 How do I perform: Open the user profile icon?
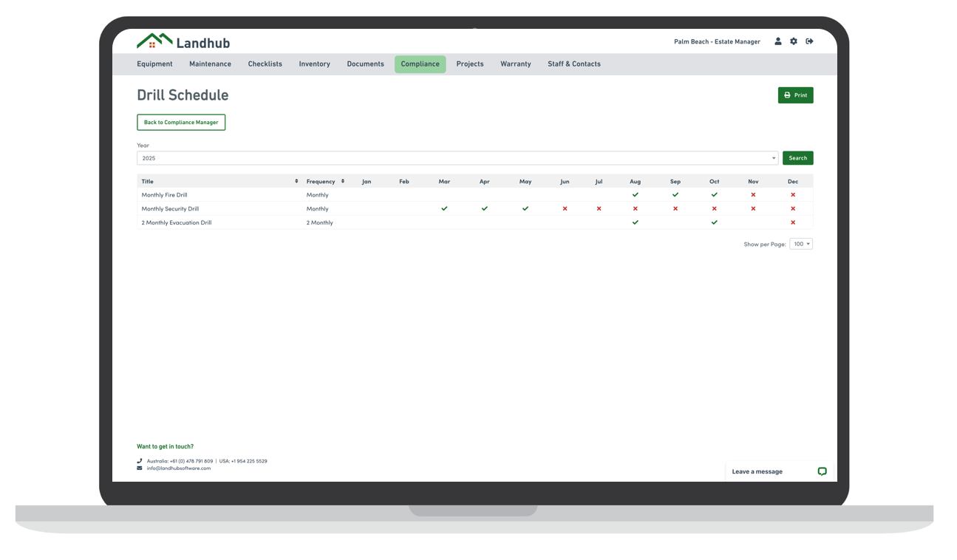pyautogui.click(x=777, y=41)
